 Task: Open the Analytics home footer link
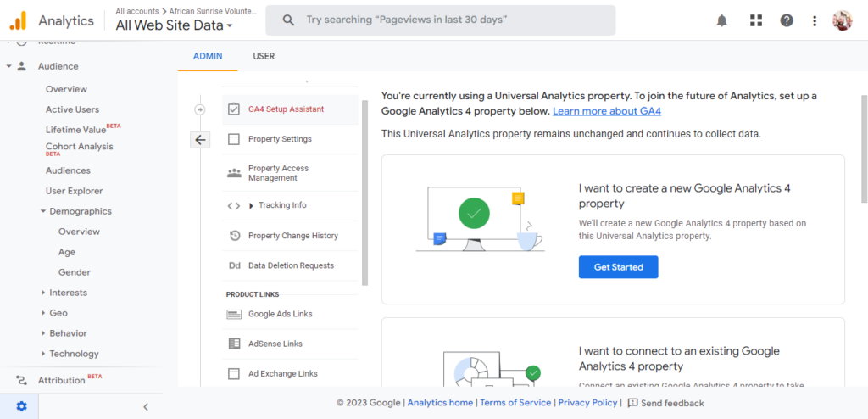[440, 403]
